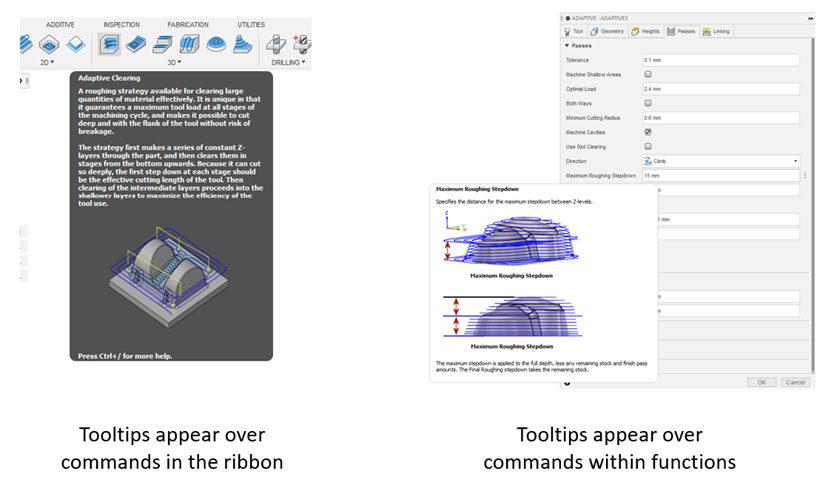Click the lower Maximum Roughing Stepdown illustration
Screen dimensions: 831x494
coord(512,316)
